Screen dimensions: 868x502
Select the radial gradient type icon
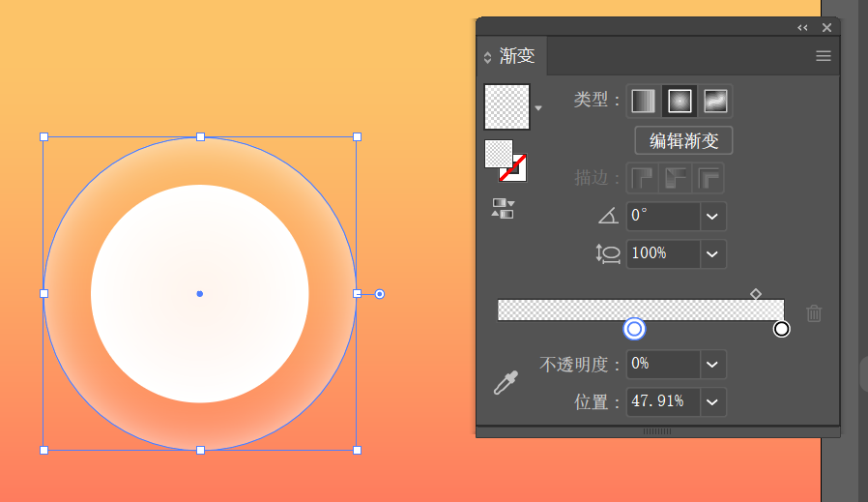(680, 101)
